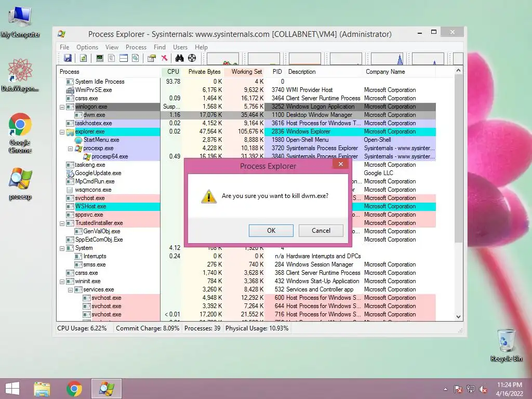The width and height of the screenshot is (532, 399).
Task: Open the process Properties toolbar icon
Action: 151,58
